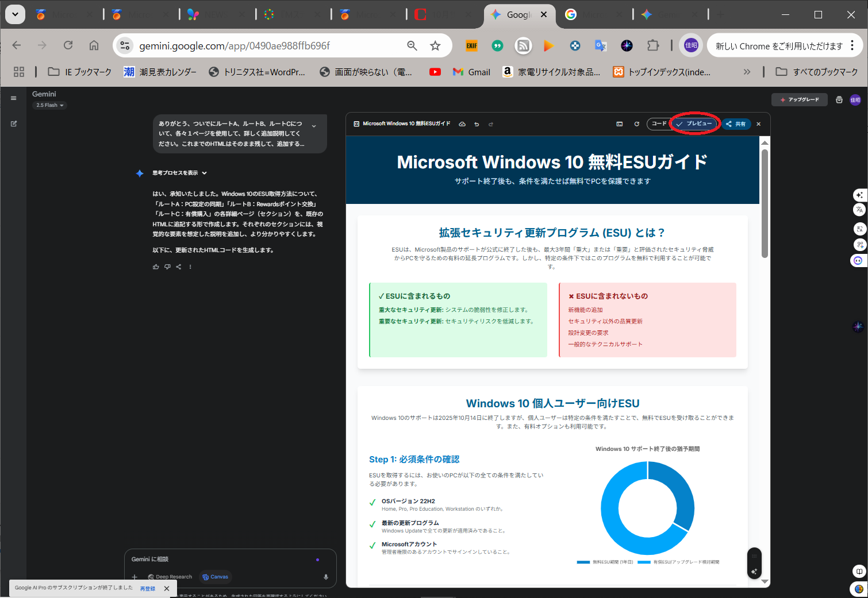Close the canvas panel
868x598 pixels.
(759, 124)
